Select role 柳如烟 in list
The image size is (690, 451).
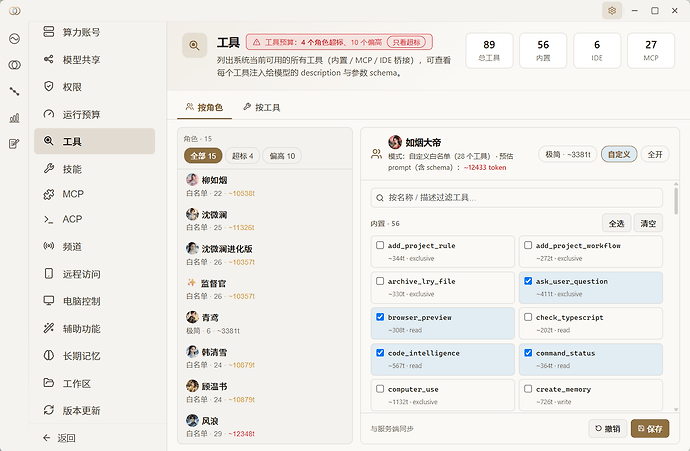265,186
